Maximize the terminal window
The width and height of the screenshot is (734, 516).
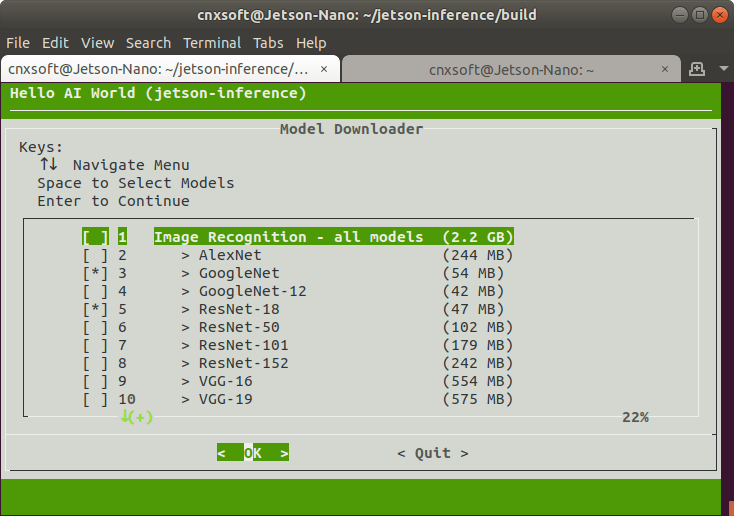click(698, 15)
